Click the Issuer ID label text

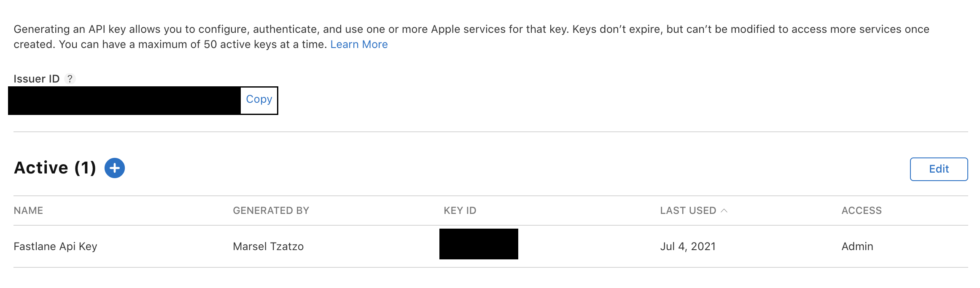(36, 79)
